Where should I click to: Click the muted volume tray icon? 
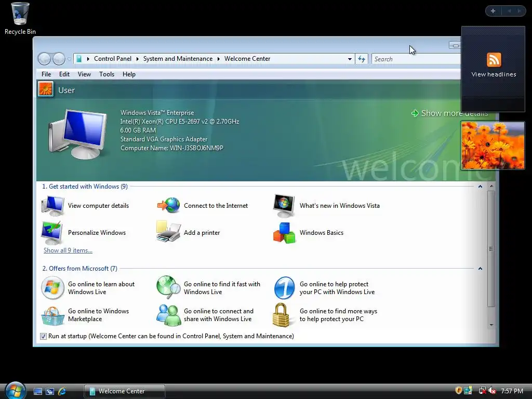coord(492,391)
